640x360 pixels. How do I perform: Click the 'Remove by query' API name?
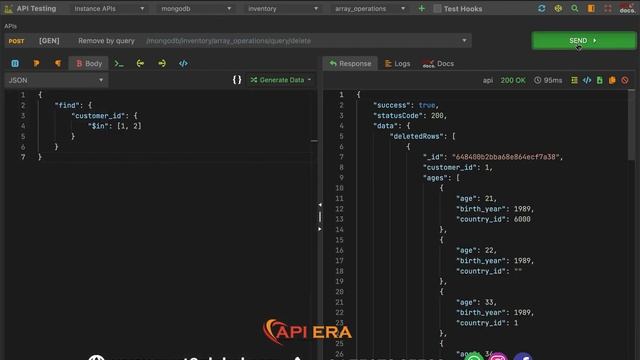[x=106, y=40]
